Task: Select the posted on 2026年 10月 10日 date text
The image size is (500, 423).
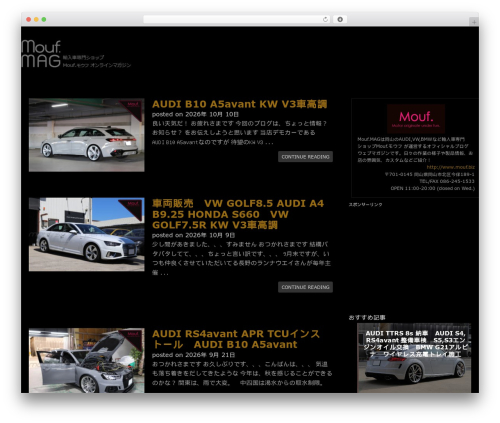Action: tap(195, 114)
